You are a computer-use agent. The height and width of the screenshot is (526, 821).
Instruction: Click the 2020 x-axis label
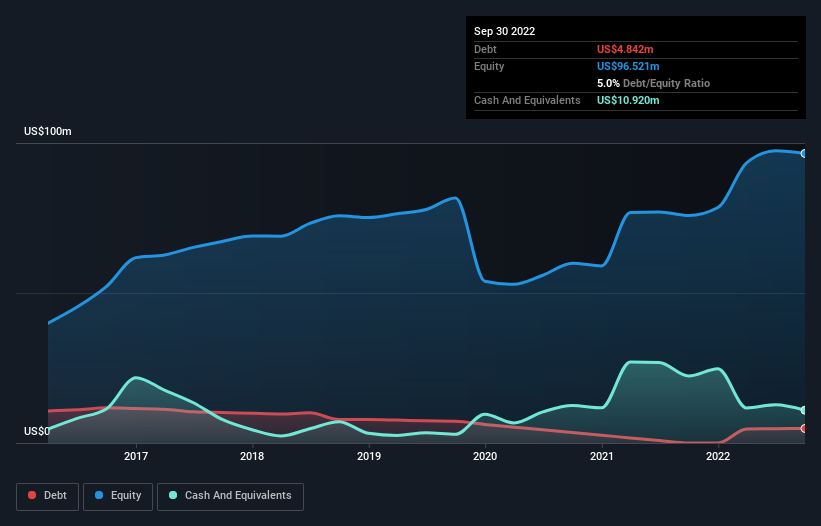(485, 456)
